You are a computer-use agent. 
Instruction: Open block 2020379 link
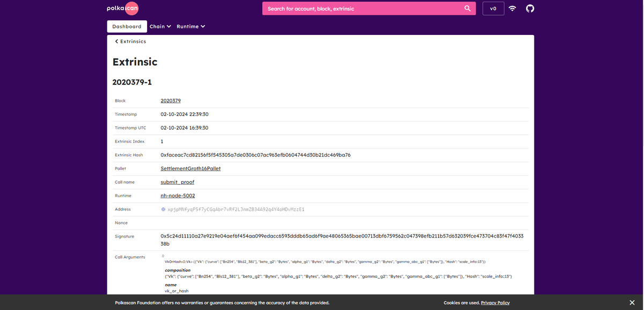click(x=171, y=101)
